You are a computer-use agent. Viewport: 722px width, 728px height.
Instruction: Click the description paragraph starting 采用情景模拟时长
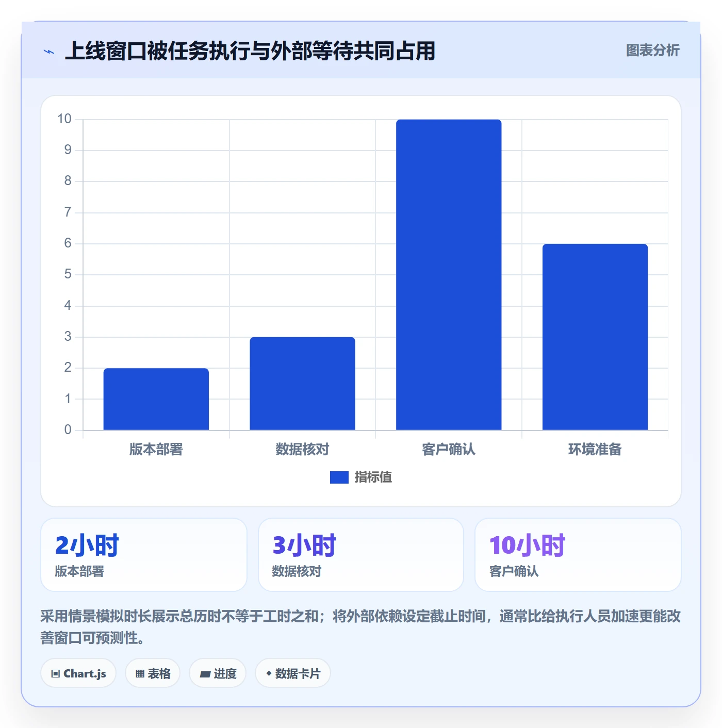(361, 627)
